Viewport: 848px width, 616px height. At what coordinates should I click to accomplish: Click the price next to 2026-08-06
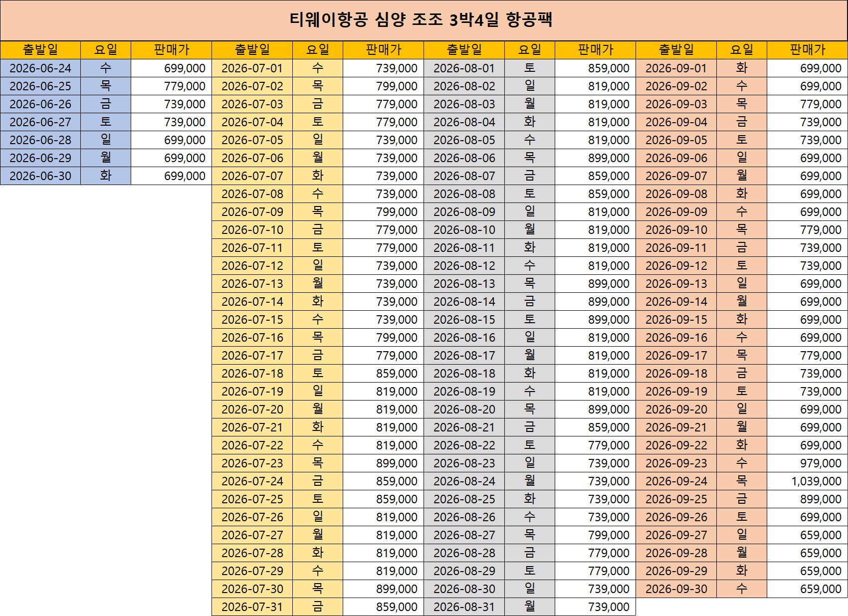(x=595, y=158)
